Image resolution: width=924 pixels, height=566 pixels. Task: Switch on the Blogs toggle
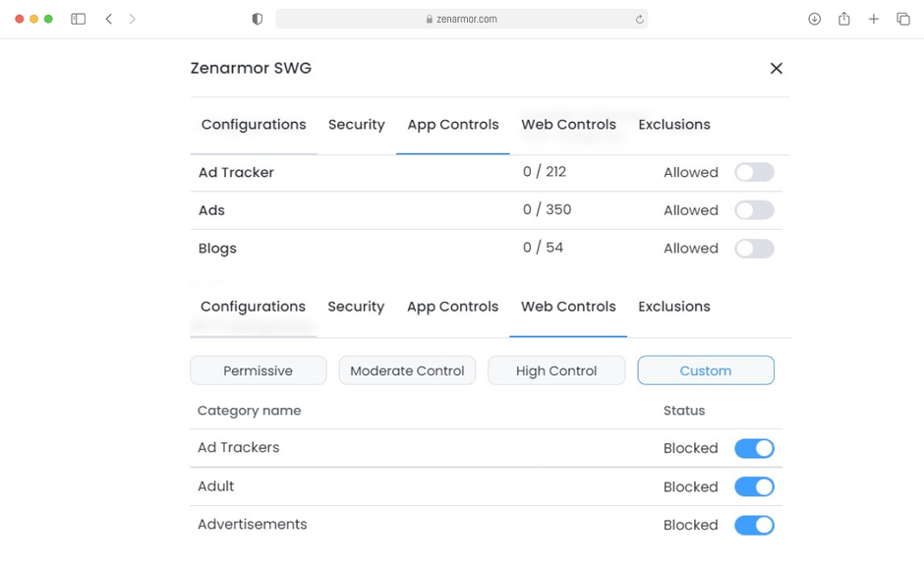754,249
